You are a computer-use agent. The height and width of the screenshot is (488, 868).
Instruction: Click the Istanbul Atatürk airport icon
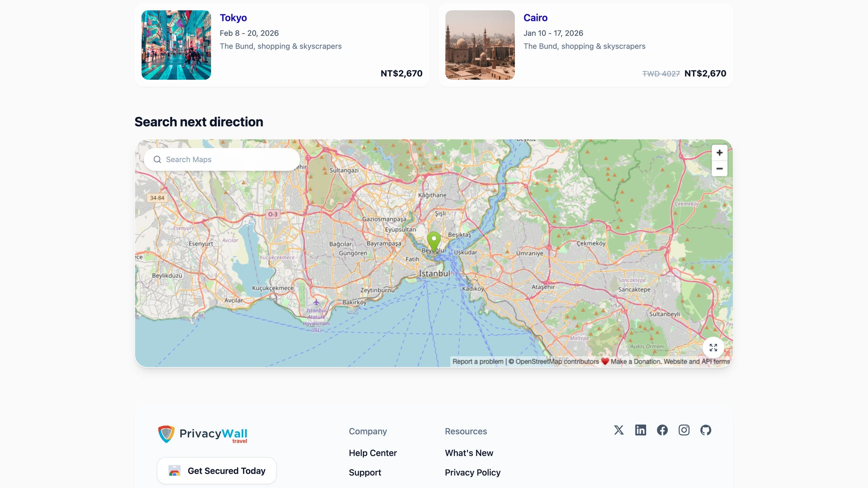pos(316,302)
